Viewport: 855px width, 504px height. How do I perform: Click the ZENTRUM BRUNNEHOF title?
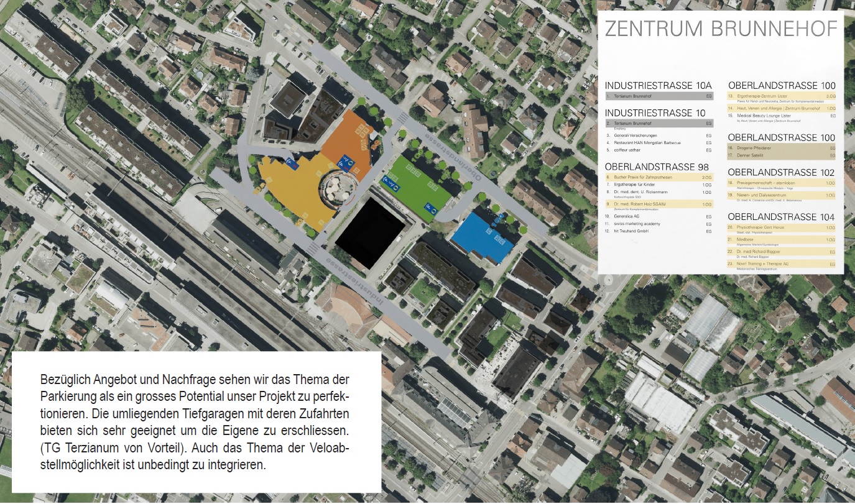coord(720,29)
